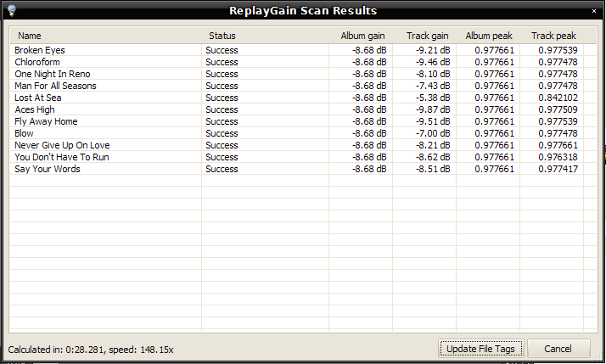Click the Update File Tags button
Viewport: 606px width, 364px height.
point(480,349)
